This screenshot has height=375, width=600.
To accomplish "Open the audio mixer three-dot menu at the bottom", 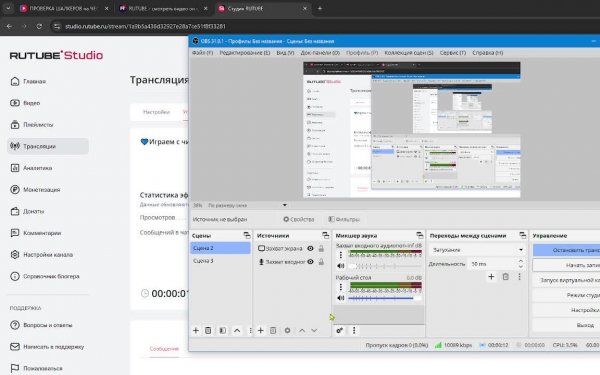I will pos(354,330).
